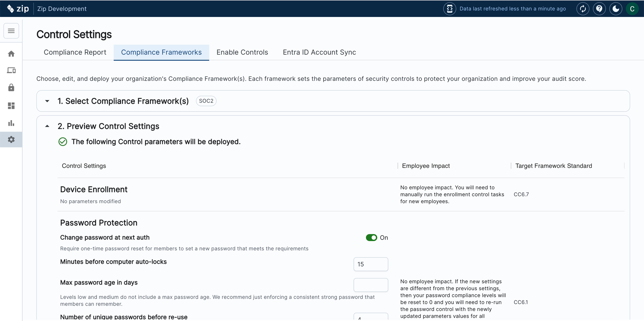644x321 pixels.
Task: Open the hamburger menu in the sidebar
Action: click(11, 31)
